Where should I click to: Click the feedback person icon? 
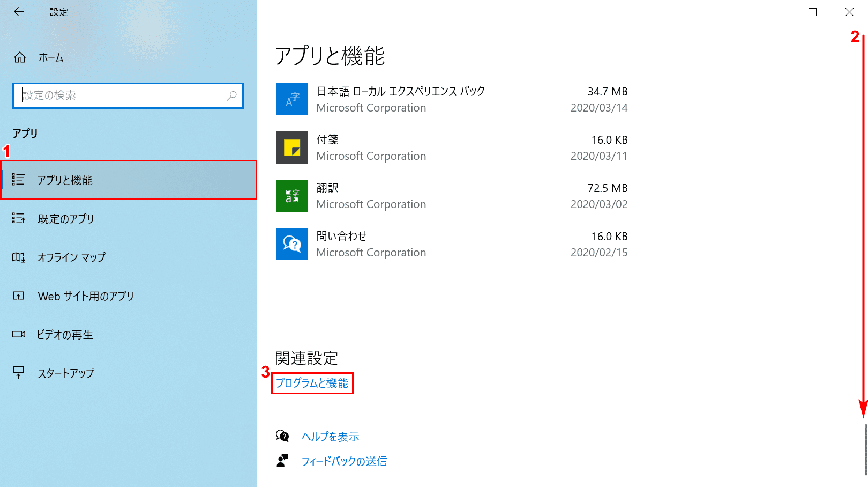(282, 461)
